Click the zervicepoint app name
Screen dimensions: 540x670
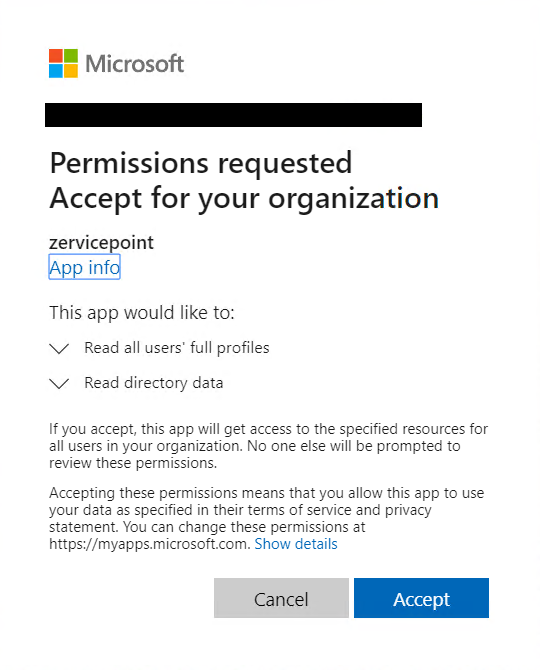[x=101, y=243]
